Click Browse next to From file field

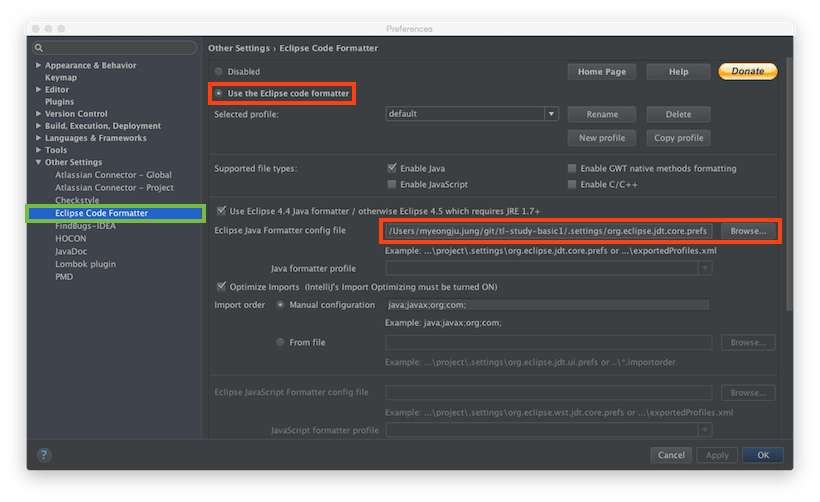[x=748, y=343]
